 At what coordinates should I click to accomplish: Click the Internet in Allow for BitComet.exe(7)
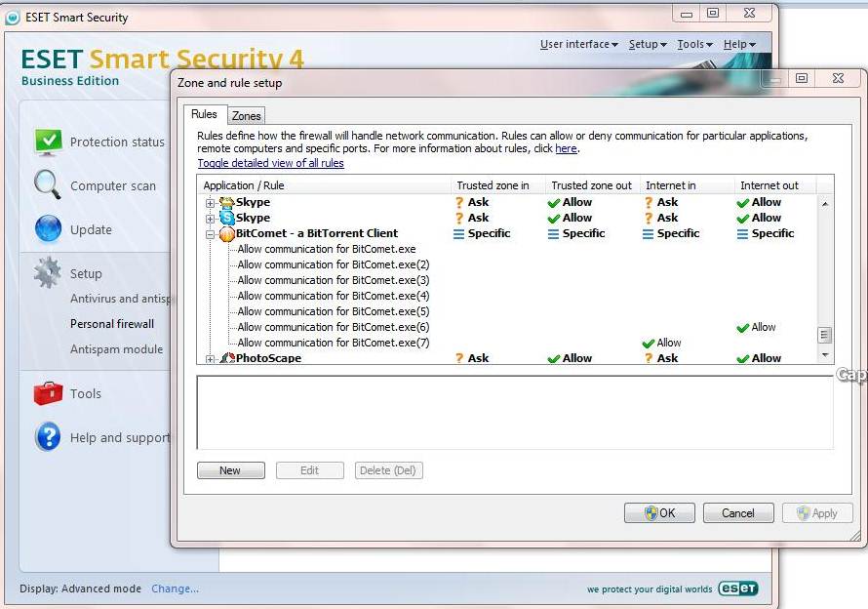[661, 343]
